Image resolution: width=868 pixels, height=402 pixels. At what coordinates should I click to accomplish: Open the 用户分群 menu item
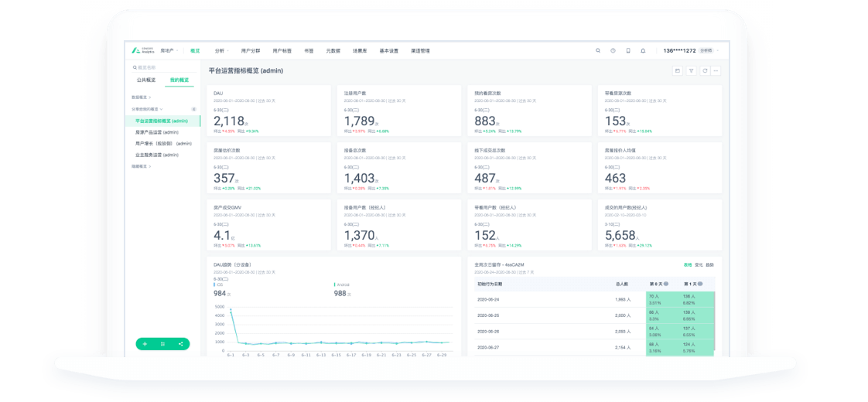tap(251, 51)
